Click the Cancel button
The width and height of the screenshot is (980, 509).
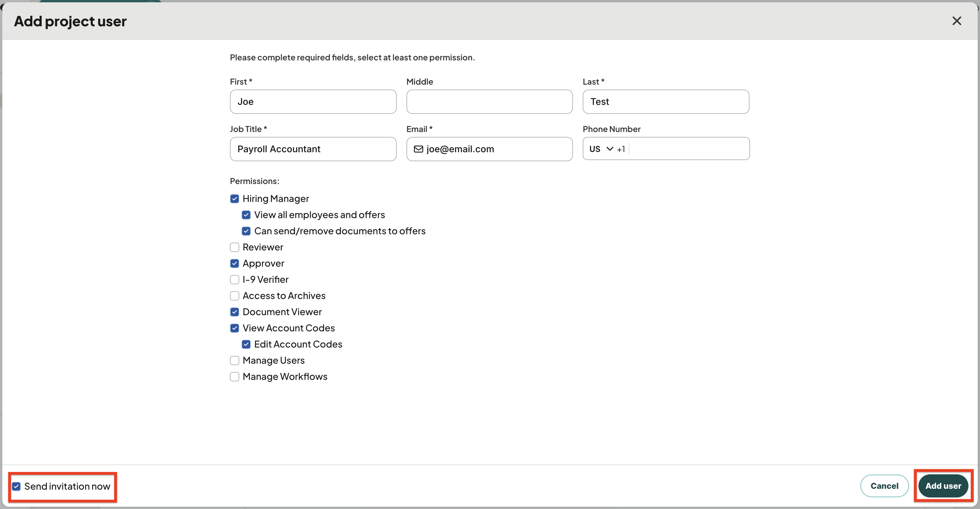884,486
